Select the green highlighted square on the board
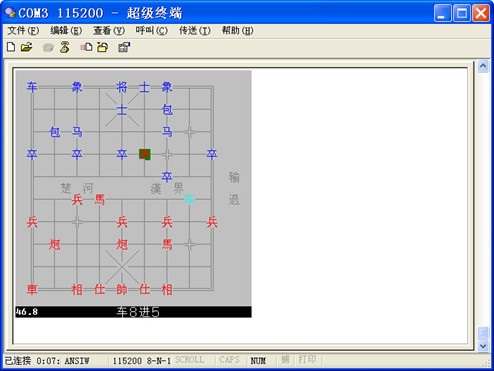The width and height of the screenshot is (494, 371). (x=145, y=154)
